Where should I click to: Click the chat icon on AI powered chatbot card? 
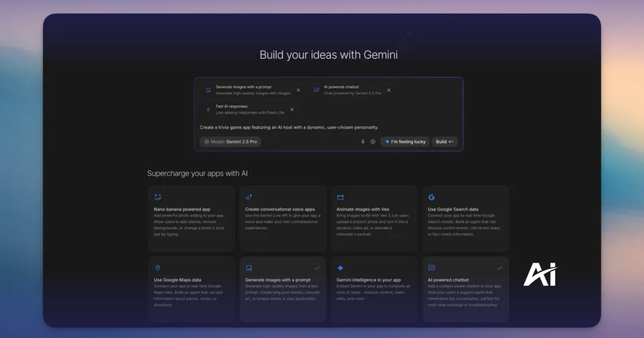(x=431, y=268)
